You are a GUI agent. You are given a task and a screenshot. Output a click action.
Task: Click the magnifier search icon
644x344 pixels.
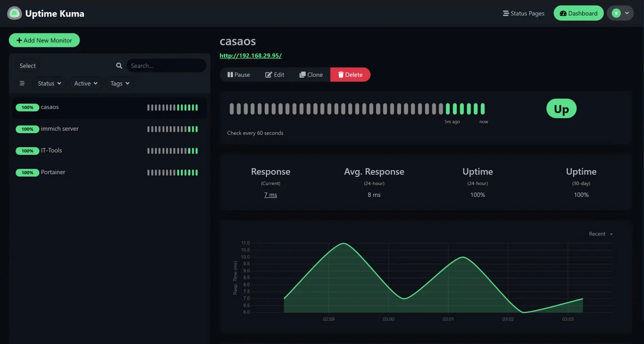[x=119, y=66]
